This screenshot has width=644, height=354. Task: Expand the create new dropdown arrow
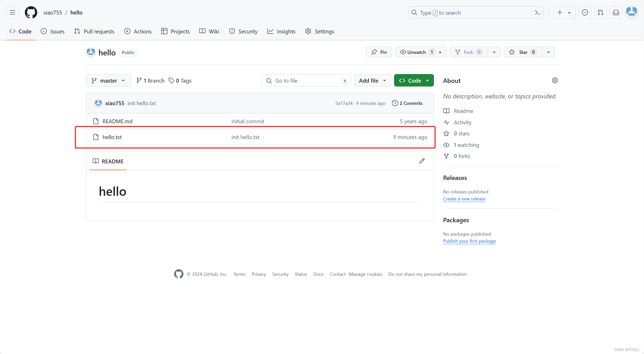(x=569, y=13)
